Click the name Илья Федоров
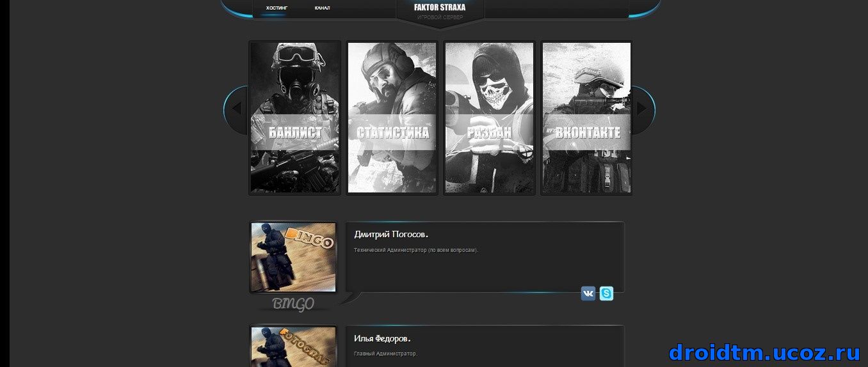This screenshot has width=868, height=367. [382, 338]
